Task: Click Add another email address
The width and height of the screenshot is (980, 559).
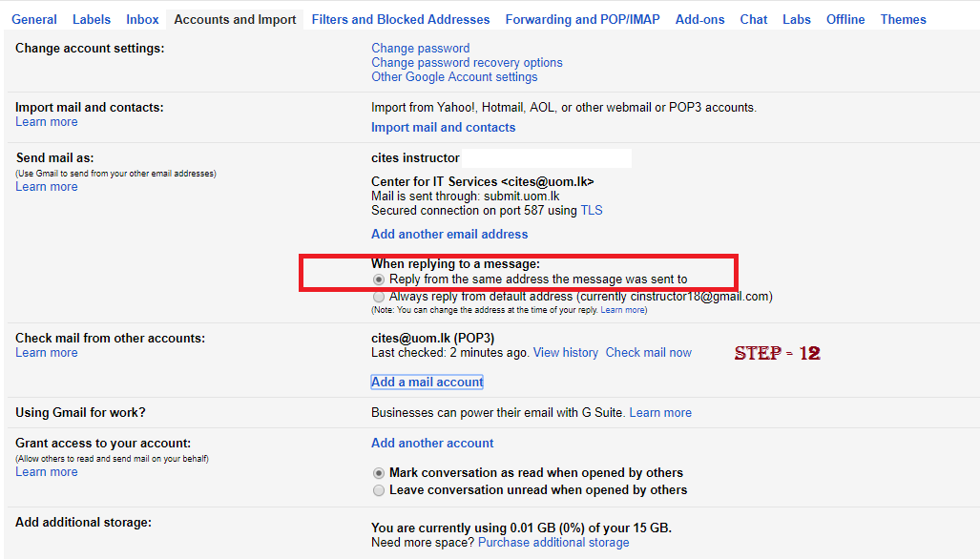Action: click(449, 235)
